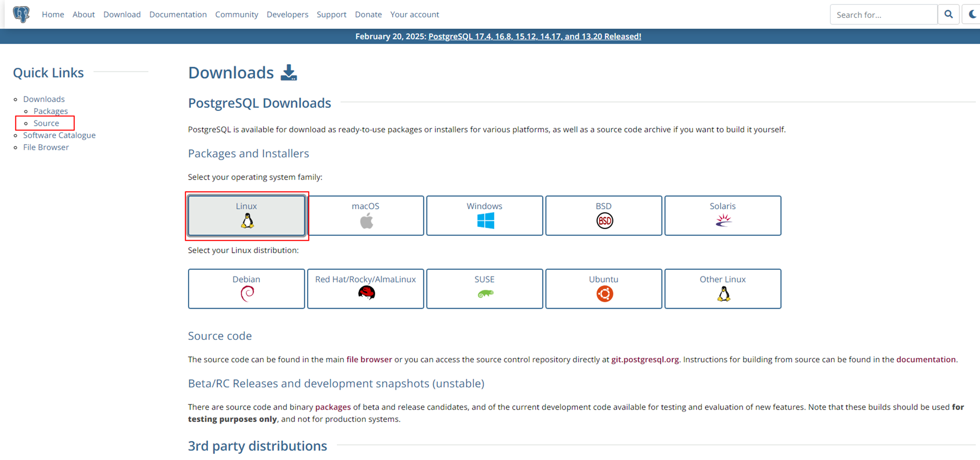980x460 pixels.
Task: Select Solaris operating system family
Action: click(x=722, y=215)
